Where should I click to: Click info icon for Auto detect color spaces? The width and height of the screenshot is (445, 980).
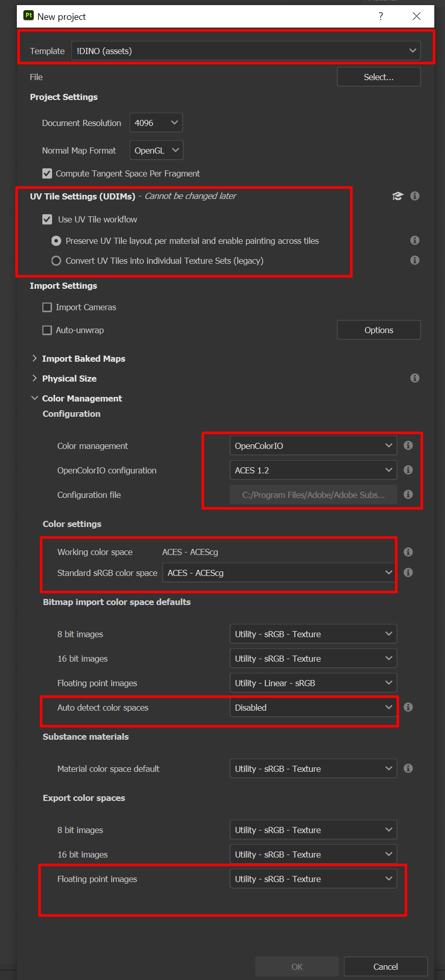[x=408, y=707]
